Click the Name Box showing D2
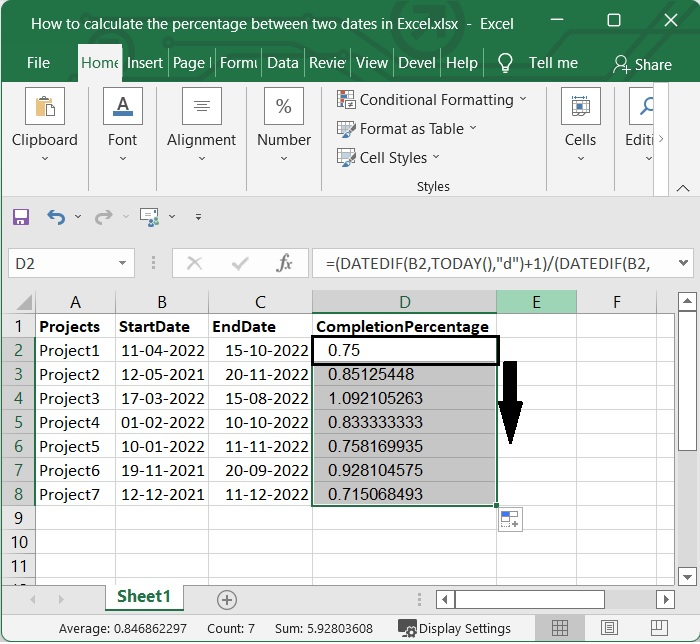 click(62, 263)
